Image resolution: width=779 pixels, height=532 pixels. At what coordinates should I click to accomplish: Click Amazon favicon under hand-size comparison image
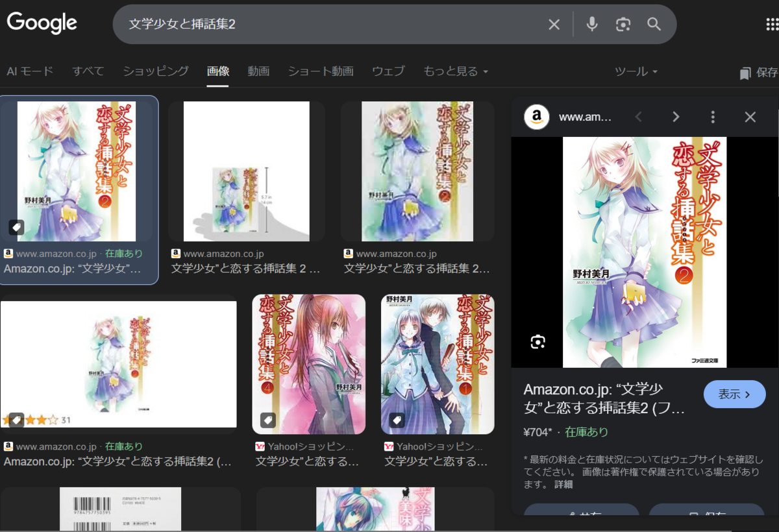coord(175,254)
